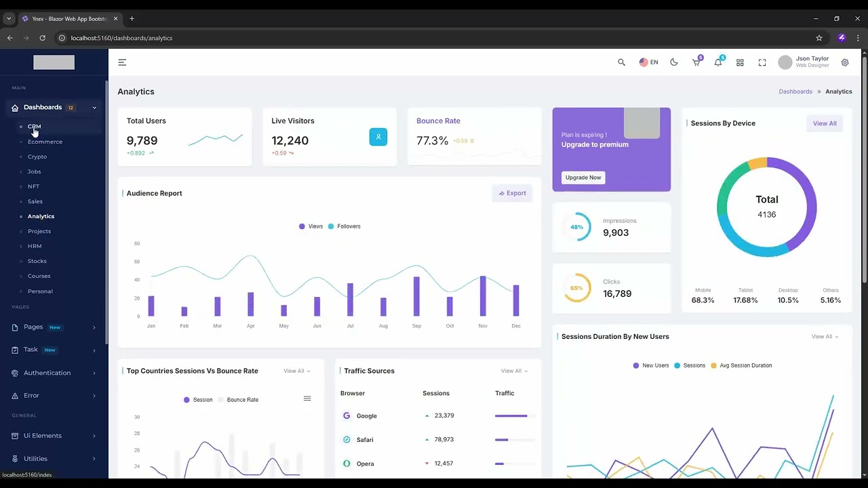Toggle Session series legend
The height and width of the screenshot is (488, 868).
point(198,400)
